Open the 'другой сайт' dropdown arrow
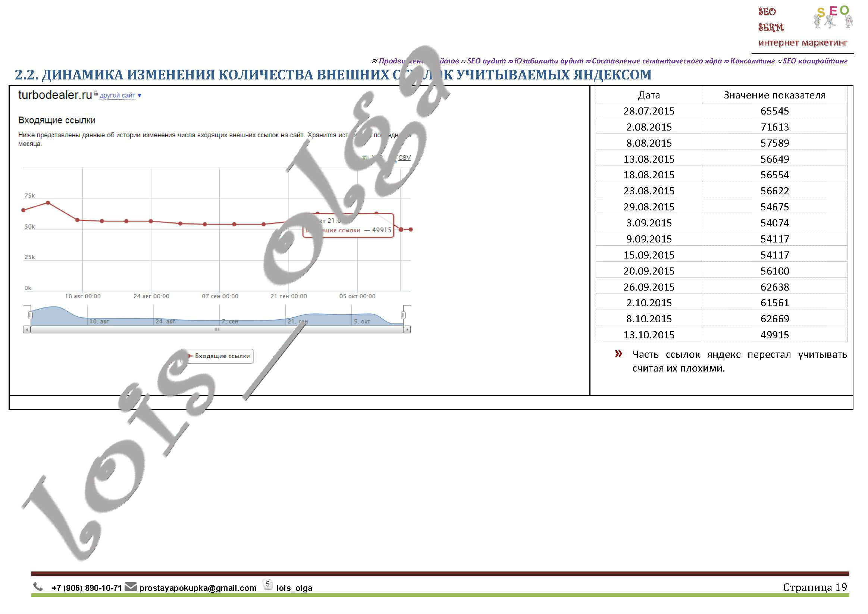 click(140, 95)
